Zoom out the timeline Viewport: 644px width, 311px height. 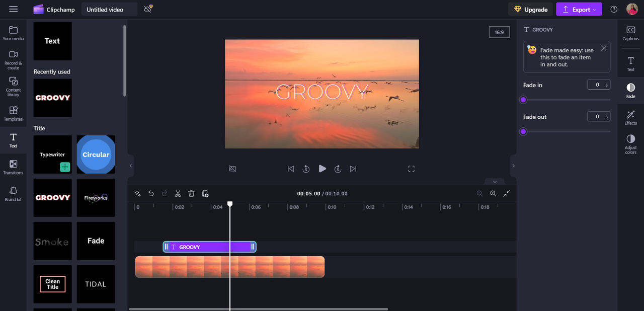479,193
